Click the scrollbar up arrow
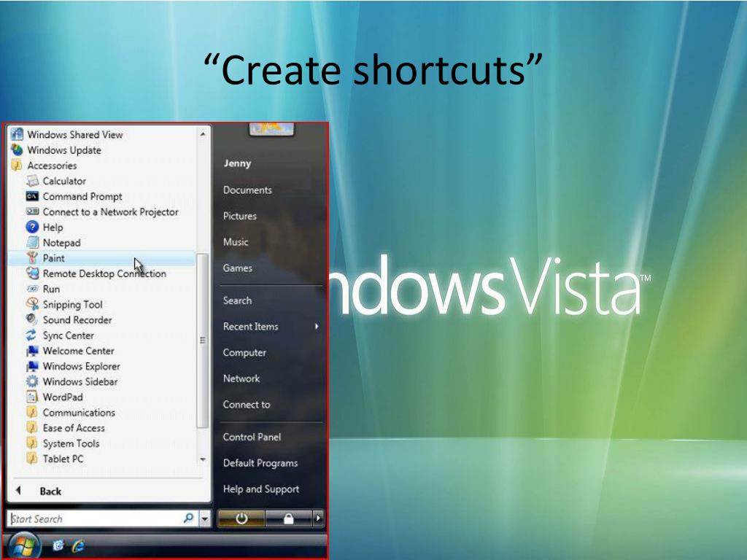Image resolution: width=747 pixels, height=560 pixels. pos(203,134)
